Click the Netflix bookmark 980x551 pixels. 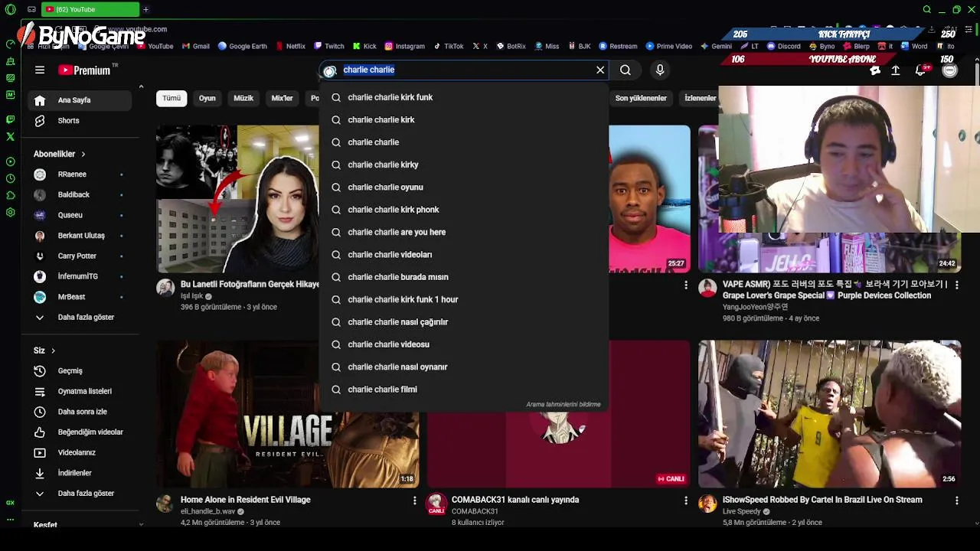point(290,46)
